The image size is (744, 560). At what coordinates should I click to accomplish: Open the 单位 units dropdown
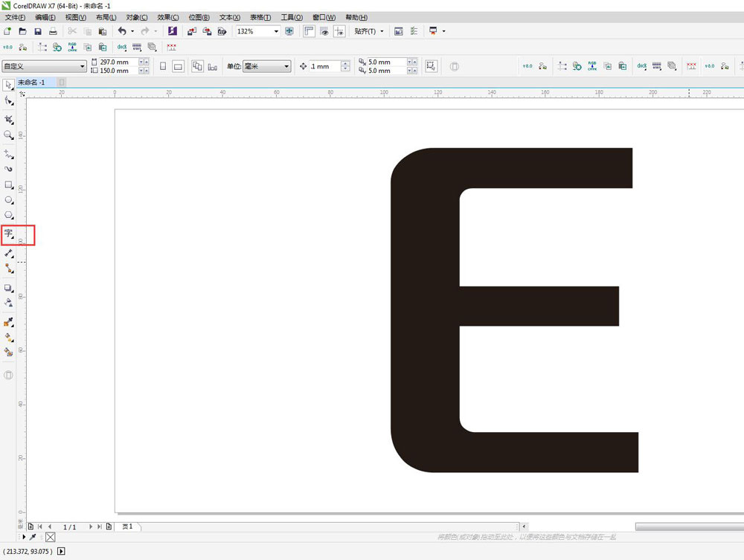tap(286, 66)
